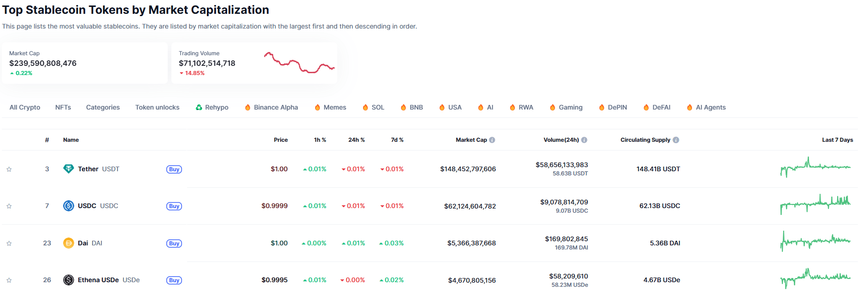Click the Dai coin logo
The image size is (868, 296).
(x=69, y=243)
